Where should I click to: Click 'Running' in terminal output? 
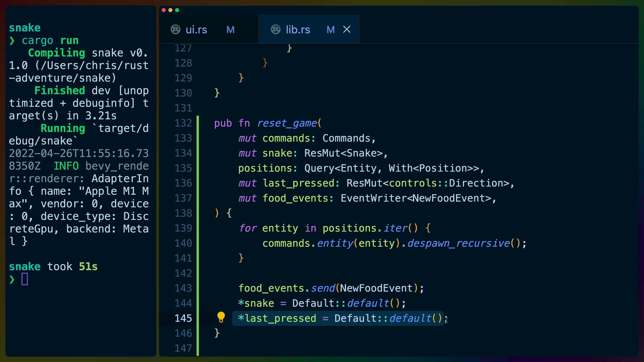tap(63, 128)
